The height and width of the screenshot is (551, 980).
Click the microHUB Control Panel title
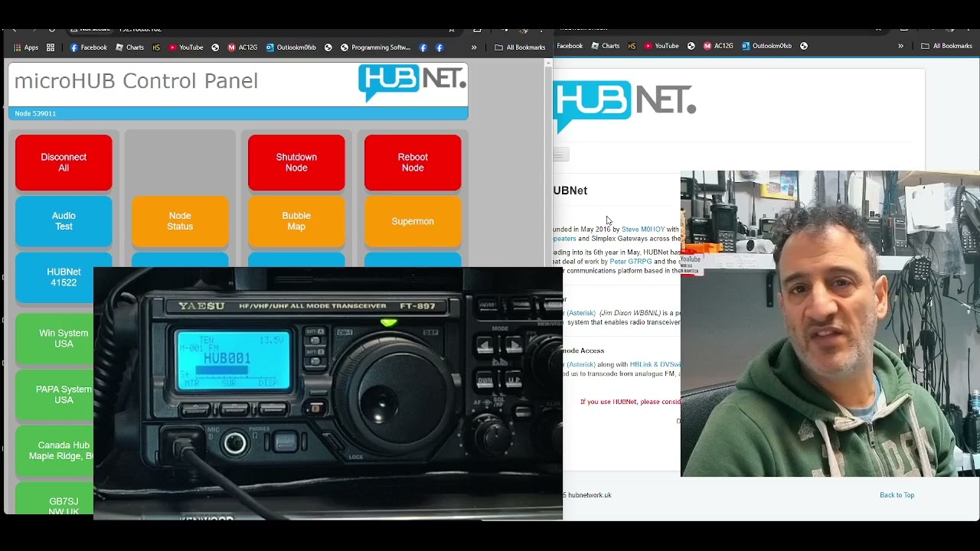136,81
